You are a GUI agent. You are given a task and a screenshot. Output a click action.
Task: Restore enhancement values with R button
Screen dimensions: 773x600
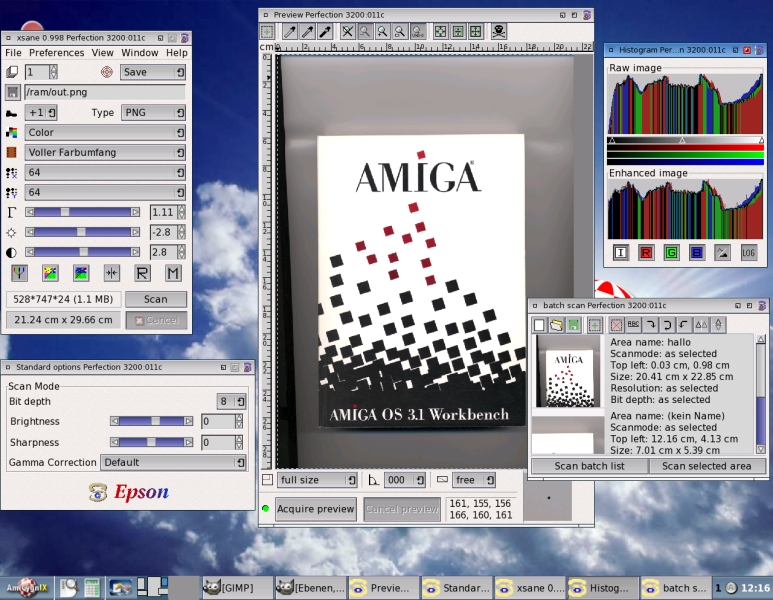click(142, 273)
